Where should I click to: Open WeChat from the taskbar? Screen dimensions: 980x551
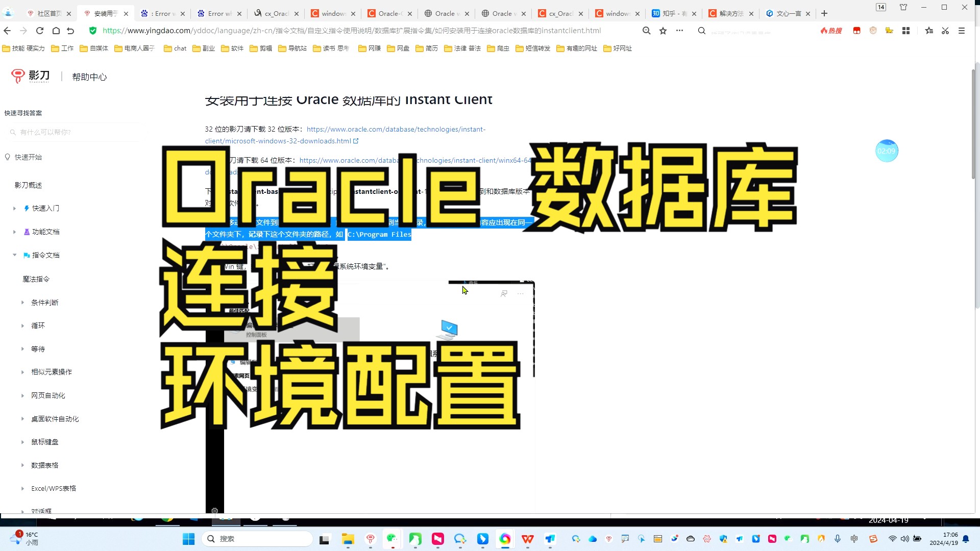coord(393,539)
